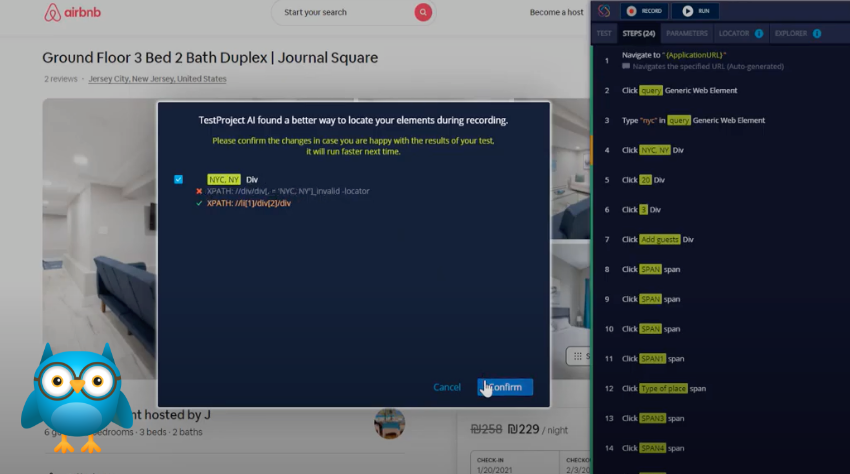Open the Explorer tab

point(790,34)
